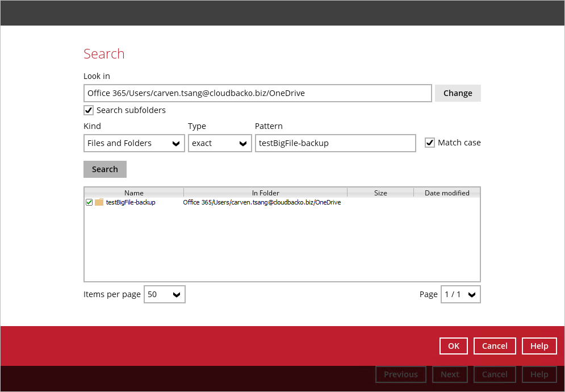Select the testBigFile-backup result row name
565x392 pixels.
click(x=131, y=202)
